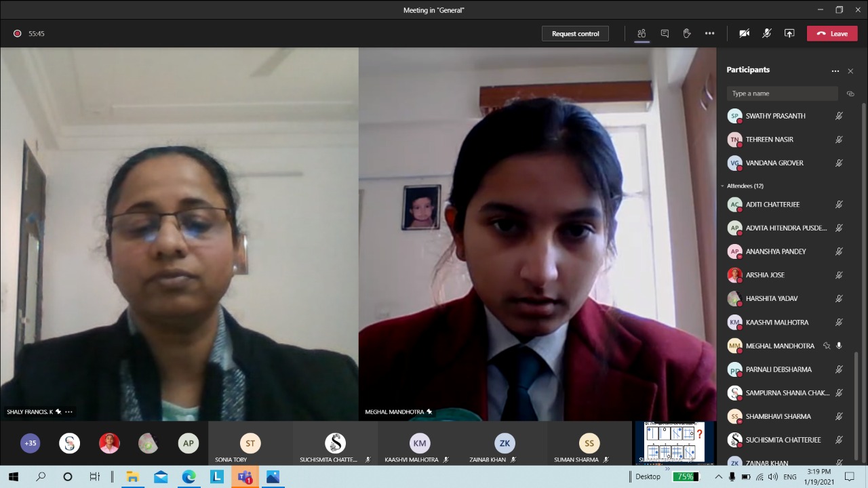Open the meeting chat icon
The height and width of the screenshot is (488, 868).
point(665,33)
